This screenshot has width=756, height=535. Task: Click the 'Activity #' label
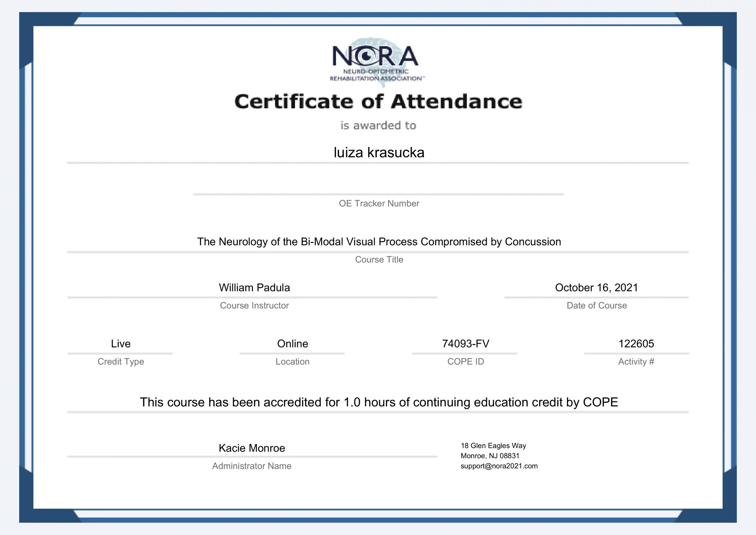coord(636,361)
